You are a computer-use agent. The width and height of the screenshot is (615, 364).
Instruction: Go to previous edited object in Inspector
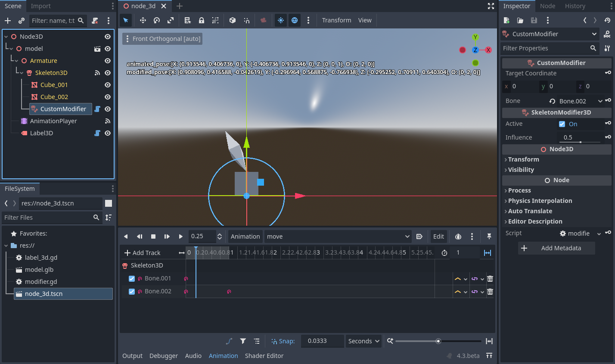point(585,20)
